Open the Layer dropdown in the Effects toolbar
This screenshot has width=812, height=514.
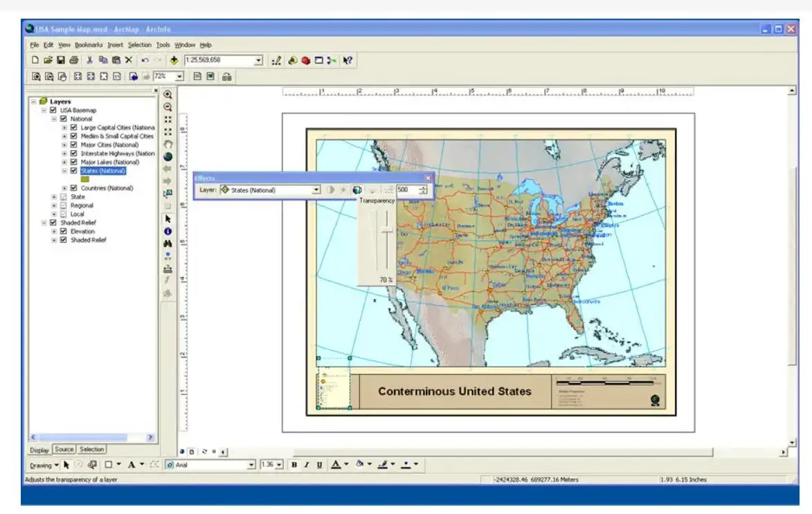(316, 189)
